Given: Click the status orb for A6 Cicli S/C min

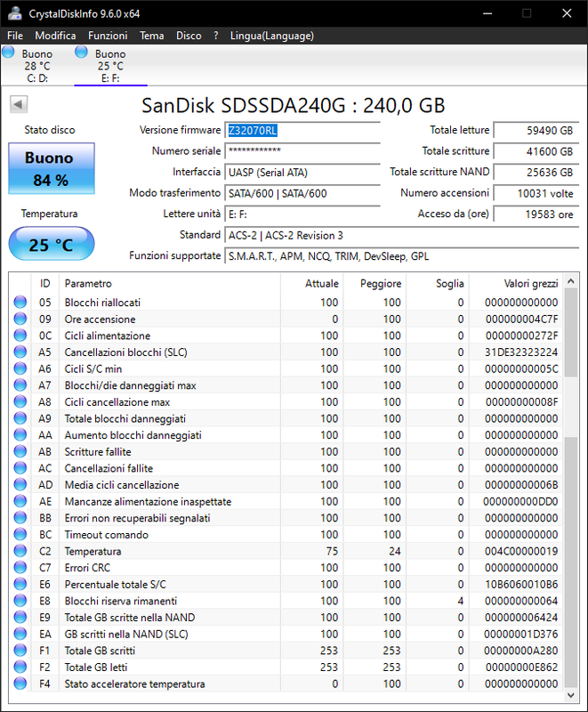Looking at the screenshot, I should coord(20,368).
